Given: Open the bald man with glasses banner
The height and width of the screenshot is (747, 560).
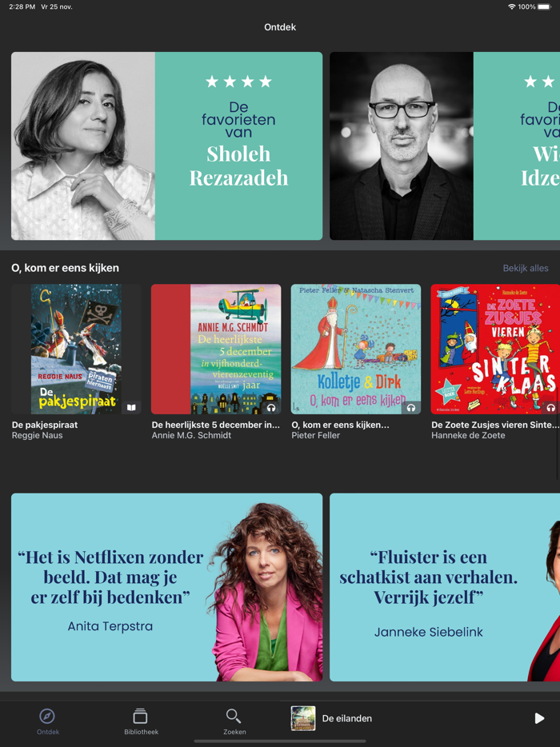Looking at the screenshot, I should (x=445, y=146).
